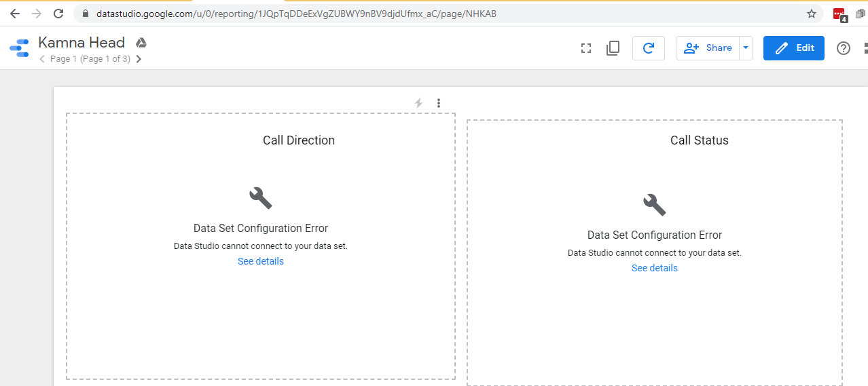Screen dimensions: 868x386
Task: Go to the next report page
Action: [x=139, y=59]
